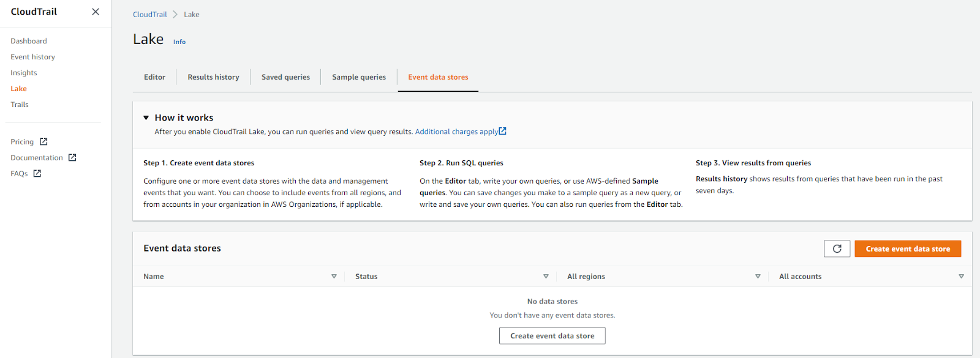
Task: Click the Status column header
Action: (366, 277)
